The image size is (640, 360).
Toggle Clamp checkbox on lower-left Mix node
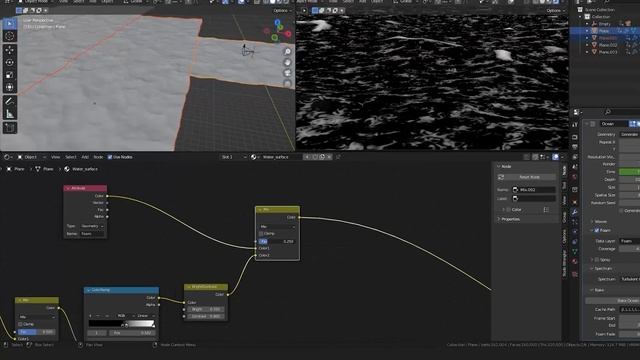click(20, 324)
